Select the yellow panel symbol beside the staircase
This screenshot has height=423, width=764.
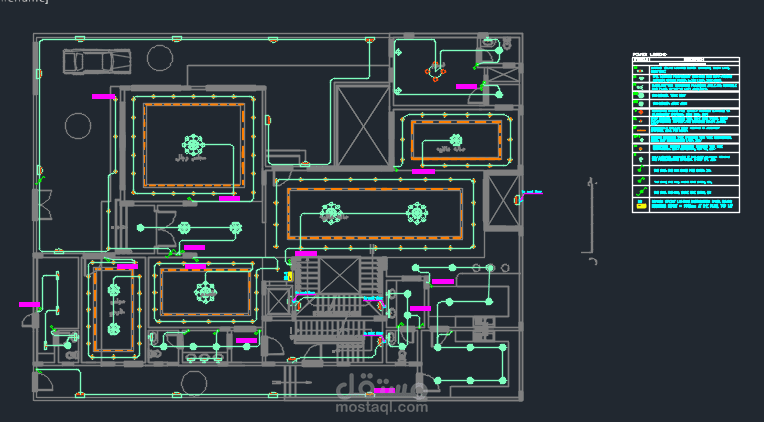288,276
